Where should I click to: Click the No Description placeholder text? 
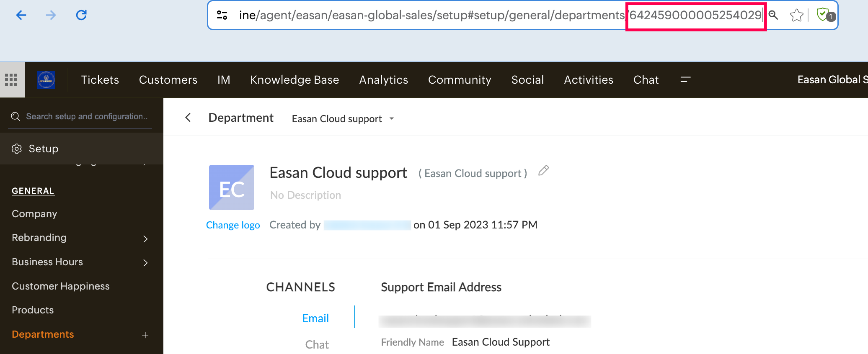click(305, 195)
